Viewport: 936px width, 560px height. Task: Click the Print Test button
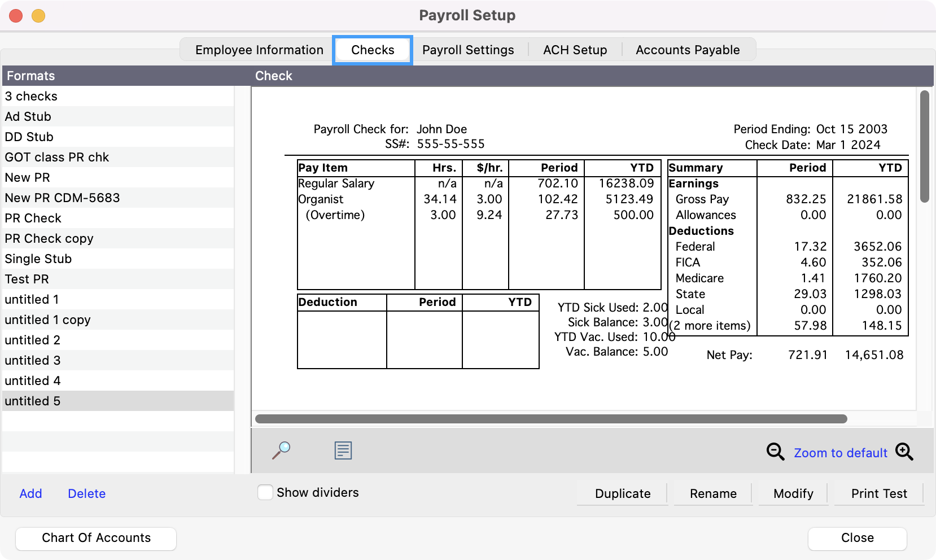coord(878,493)
